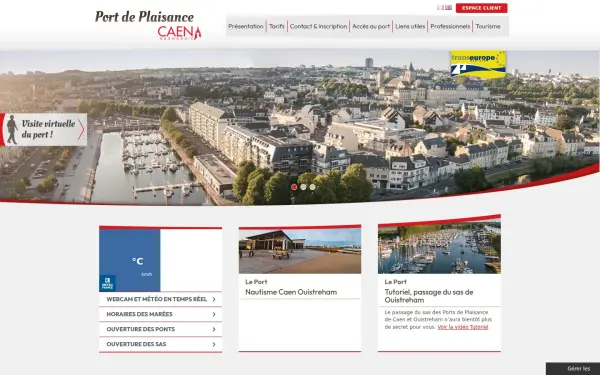Click the Port de Plaisance Caen logo

[148, 25]
